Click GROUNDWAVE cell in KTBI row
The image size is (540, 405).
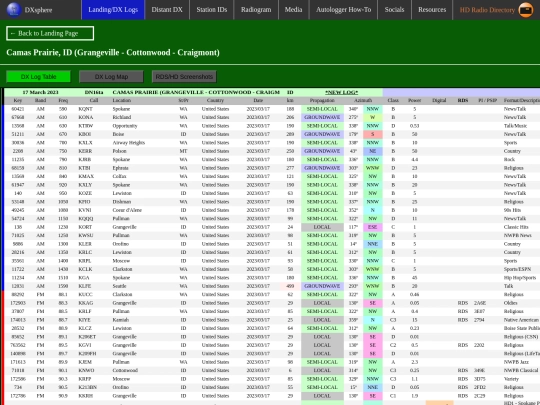322,168
